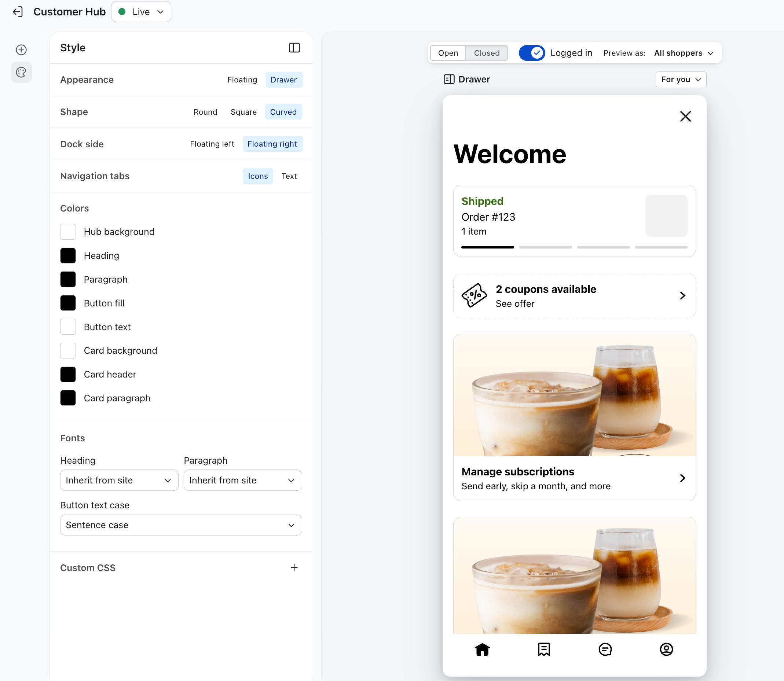Open the Button text case dropdown
The width and height of the screenshot is (784, 681).
(181, 525)
